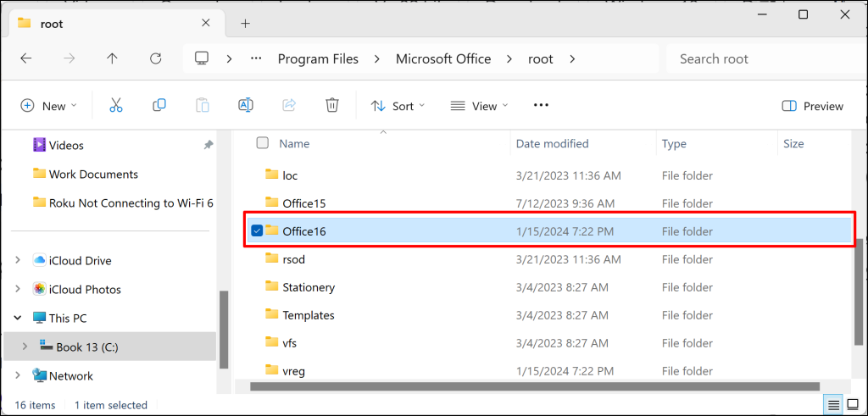Collapse the This PC tree node

coord(19,318)
